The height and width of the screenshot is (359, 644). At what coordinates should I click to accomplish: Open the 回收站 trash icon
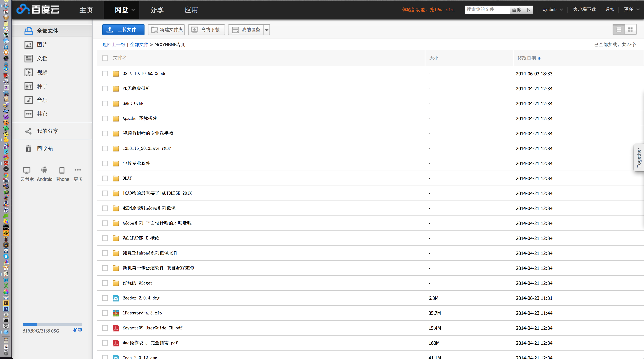pyautogui.click(x=28, y=149)
